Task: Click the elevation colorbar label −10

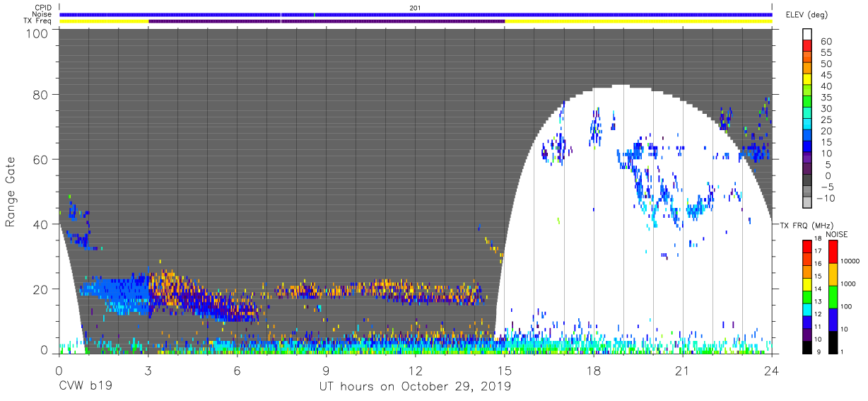Action: tap(824, 198)
